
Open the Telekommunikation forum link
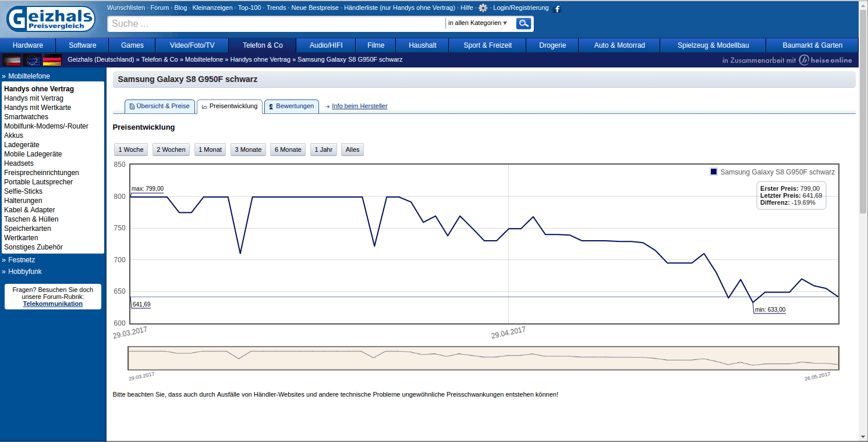[x=53, y=304]
